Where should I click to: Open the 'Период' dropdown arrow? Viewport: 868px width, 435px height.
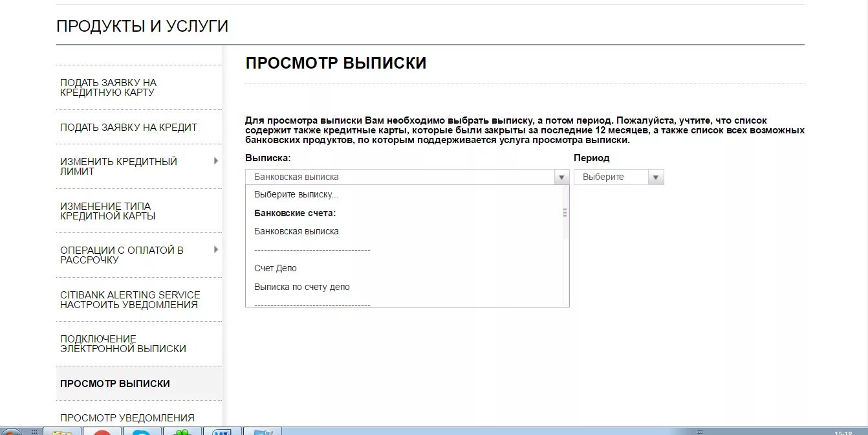[x=656, y=177]
